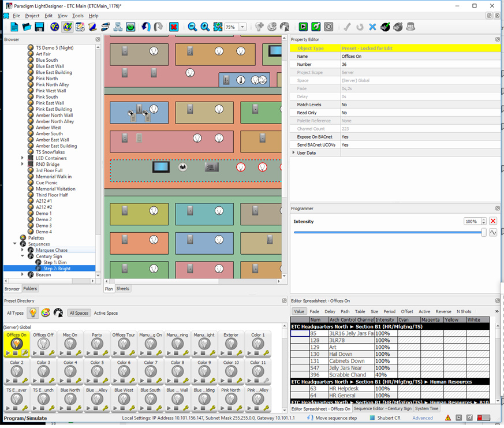The image size is (504, 428).
Task: Switch to the Sheets tab
Action: [123, 288]
